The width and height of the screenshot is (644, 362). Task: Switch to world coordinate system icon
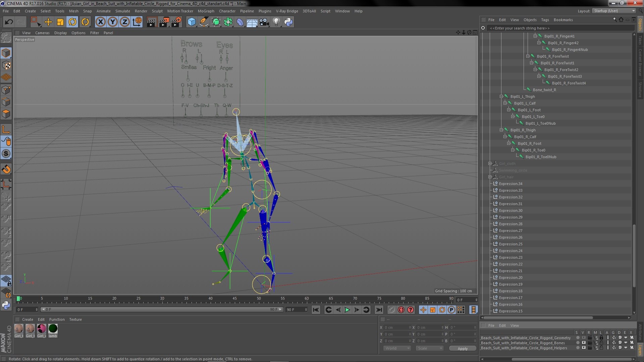pos(137,22)
